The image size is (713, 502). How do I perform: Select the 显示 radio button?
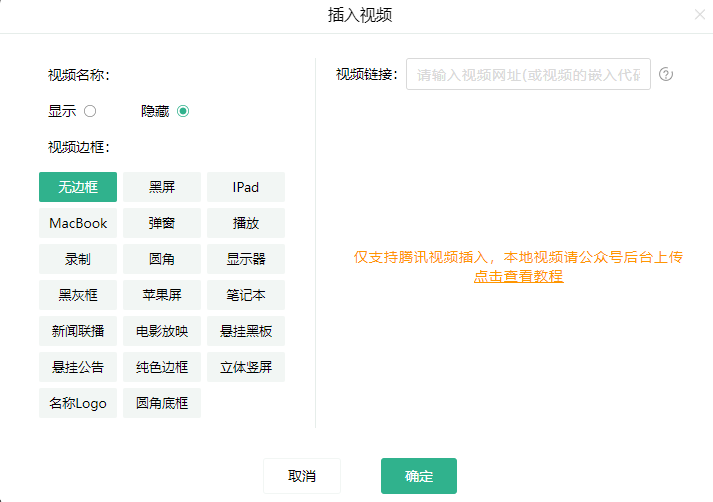(90, 111)
